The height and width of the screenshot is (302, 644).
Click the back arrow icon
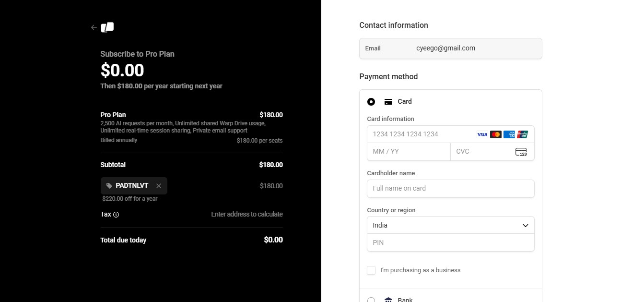click(x=94, y=27)
